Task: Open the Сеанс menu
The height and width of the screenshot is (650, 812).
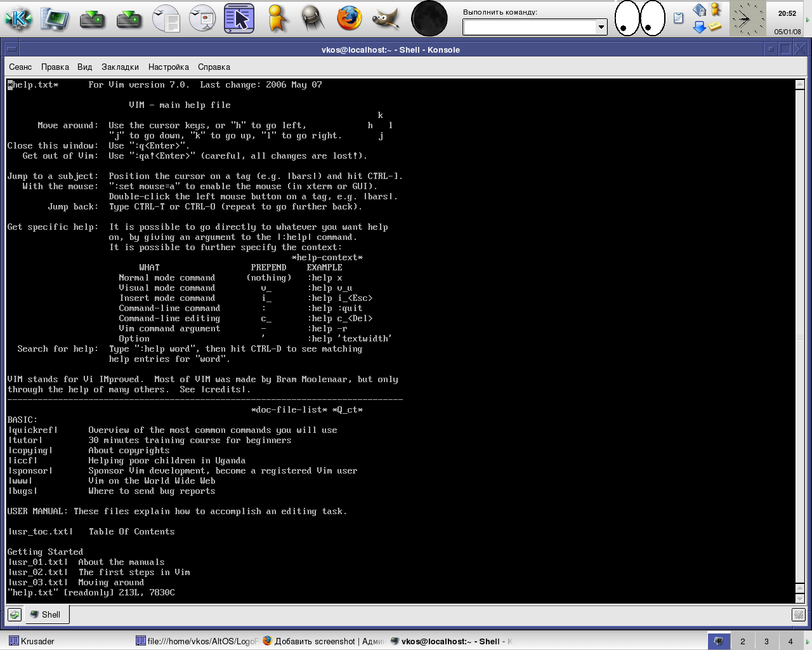Action: click(x=20, y=67)
